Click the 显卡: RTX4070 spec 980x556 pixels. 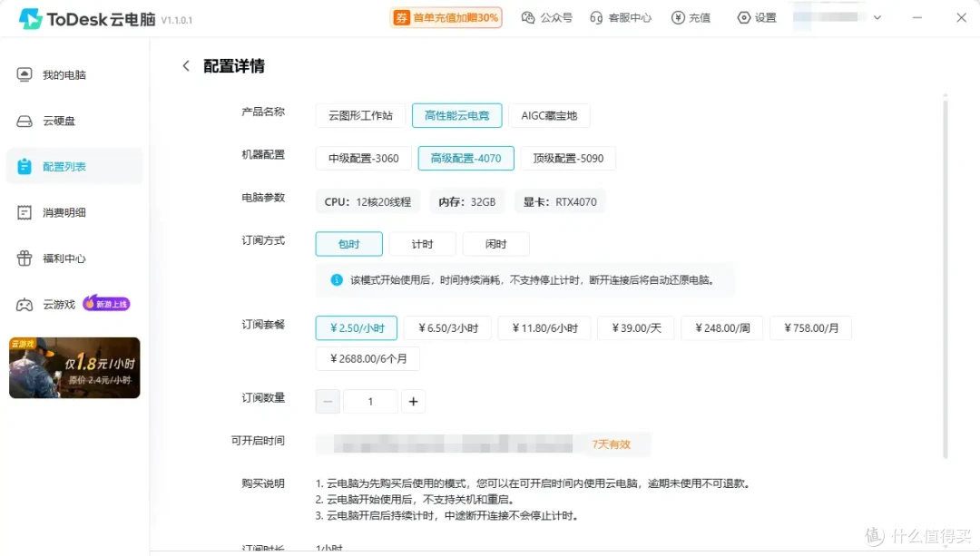[560, 201]
